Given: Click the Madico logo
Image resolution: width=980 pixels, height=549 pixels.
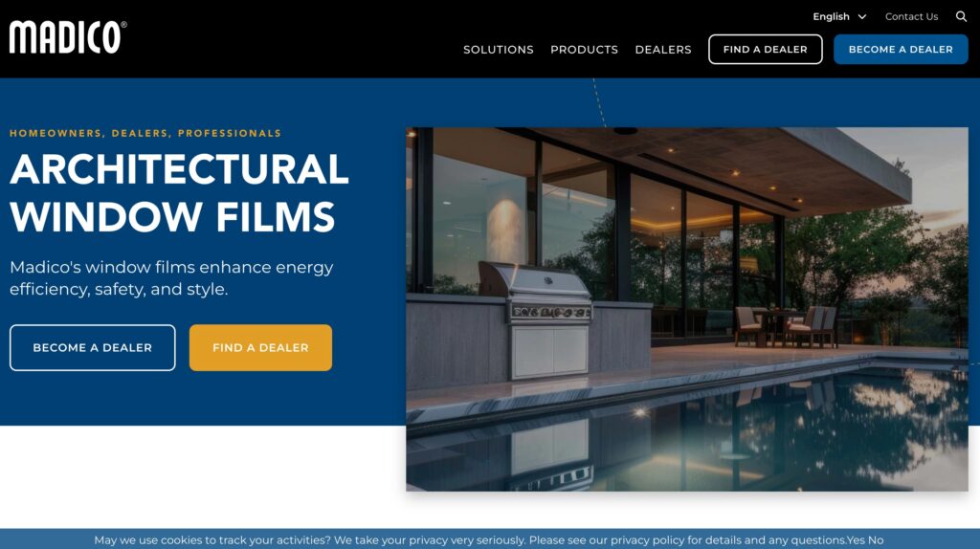Looking at the screenshot, I should [x=68, y=37].
